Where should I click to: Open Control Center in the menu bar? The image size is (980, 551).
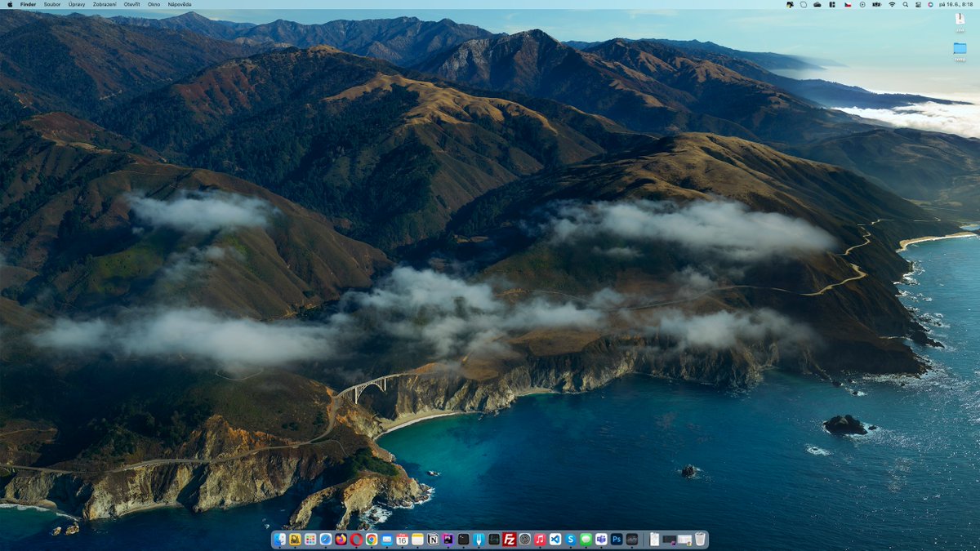click(918, 5)
